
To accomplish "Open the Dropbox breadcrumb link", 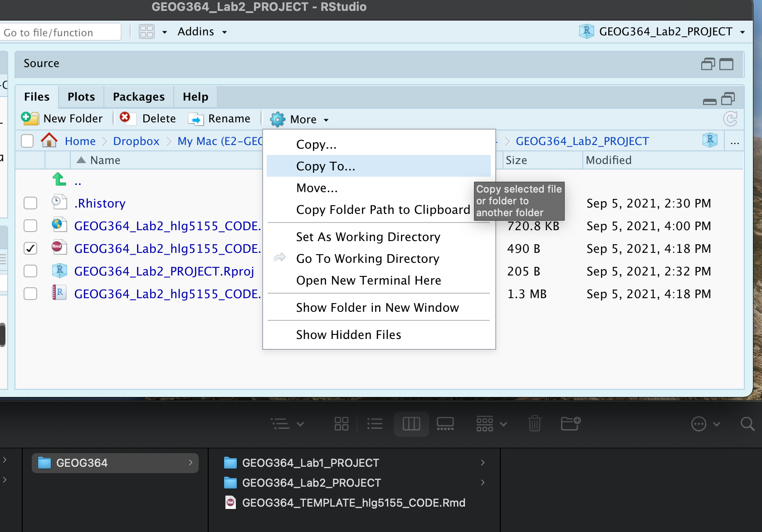I will click(136, 141).
